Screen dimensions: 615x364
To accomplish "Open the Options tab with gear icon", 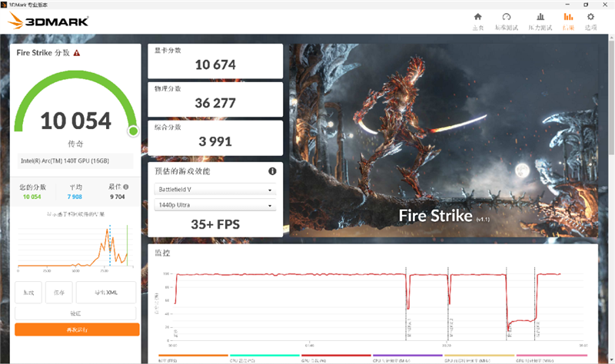I will coord(590,22).
